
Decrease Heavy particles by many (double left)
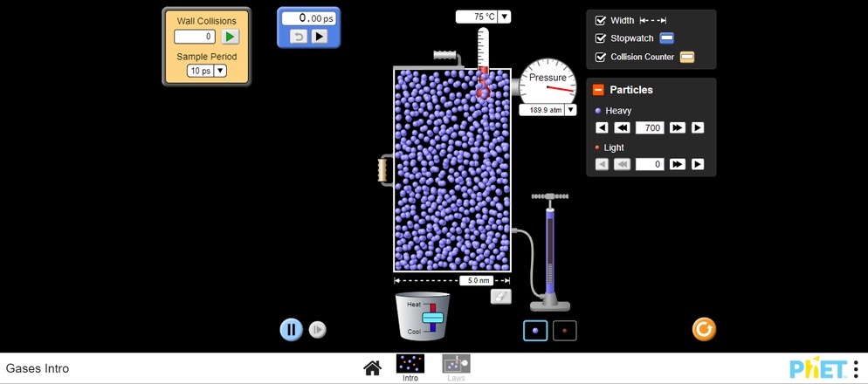[x=623, y=127]
